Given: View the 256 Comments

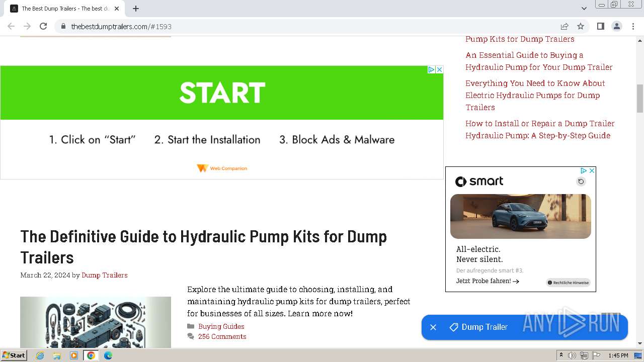Looking at the screenshot, I should (x=222, y=336).
